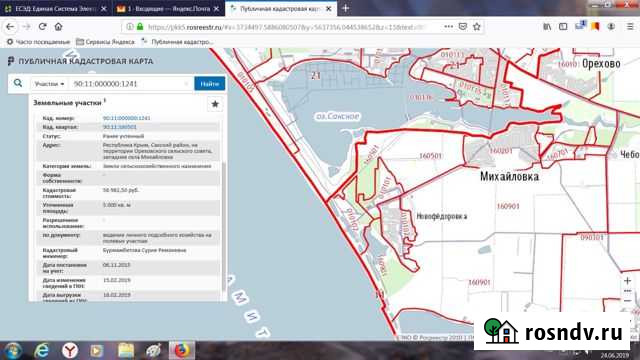Open page actions three-dots menu
The width and height of the screenshot is (640, 360).
[449, 27]
